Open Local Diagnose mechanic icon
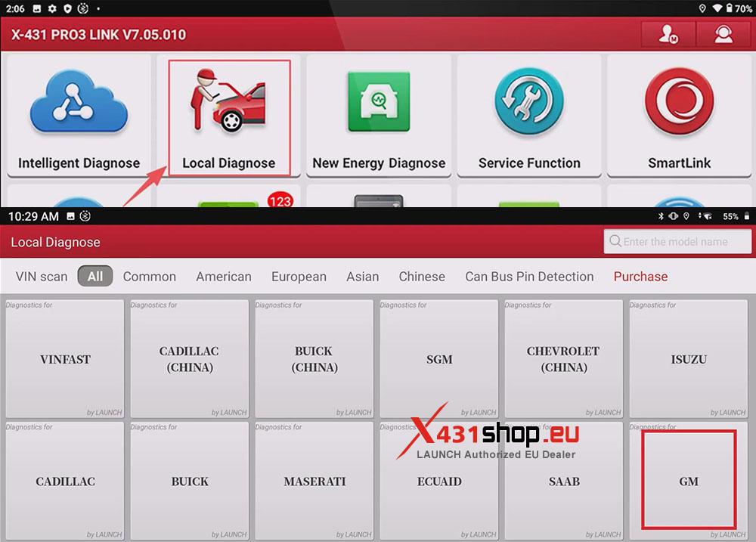 (228, 101)
